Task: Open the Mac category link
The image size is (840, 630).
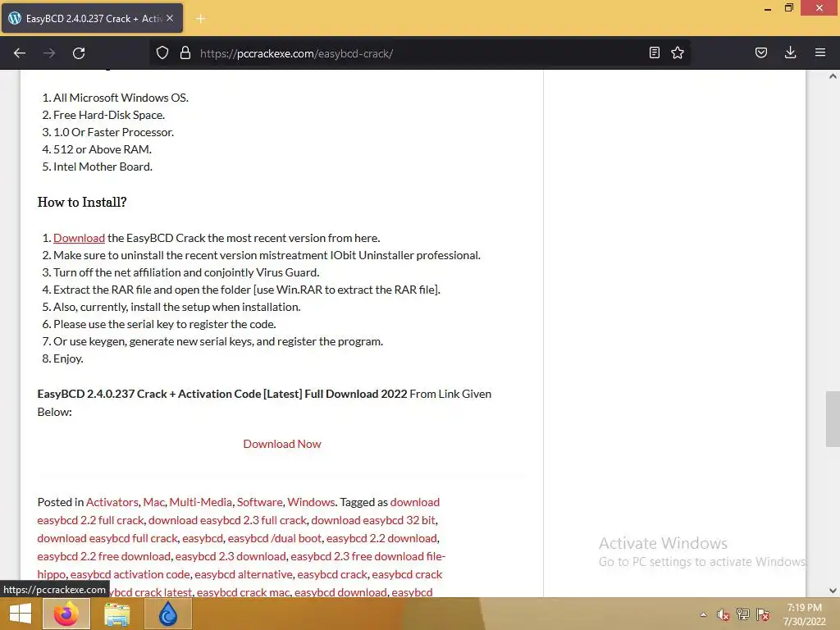Action: coord(153,502)
